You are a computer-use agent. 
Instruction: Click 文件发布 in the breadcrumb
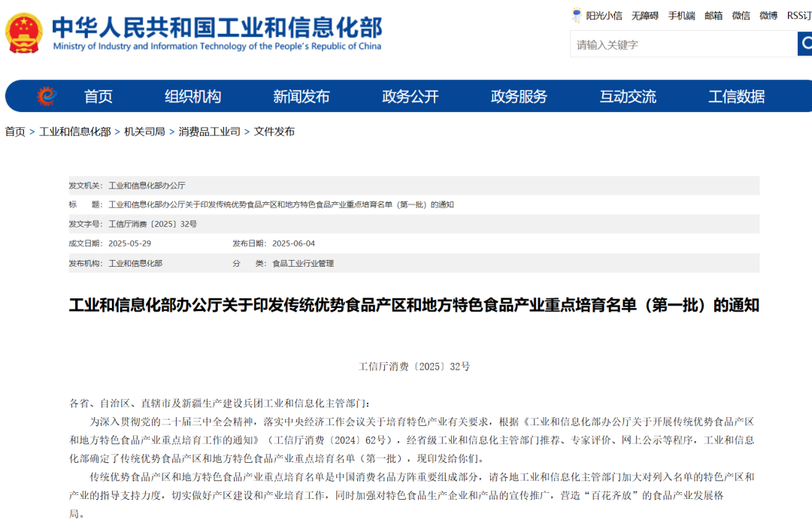coord(274,132)
